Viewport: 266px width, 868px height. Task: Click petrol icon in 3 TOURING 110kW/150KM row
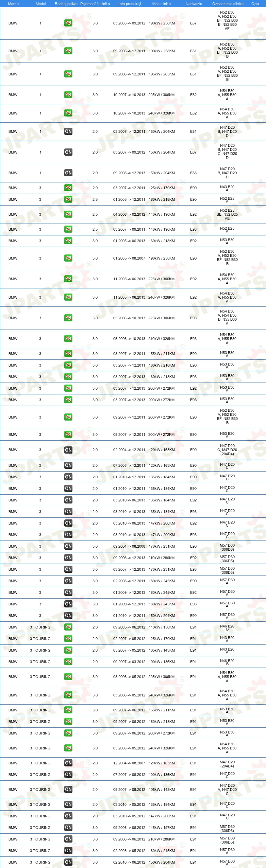[x=68, y=627]
